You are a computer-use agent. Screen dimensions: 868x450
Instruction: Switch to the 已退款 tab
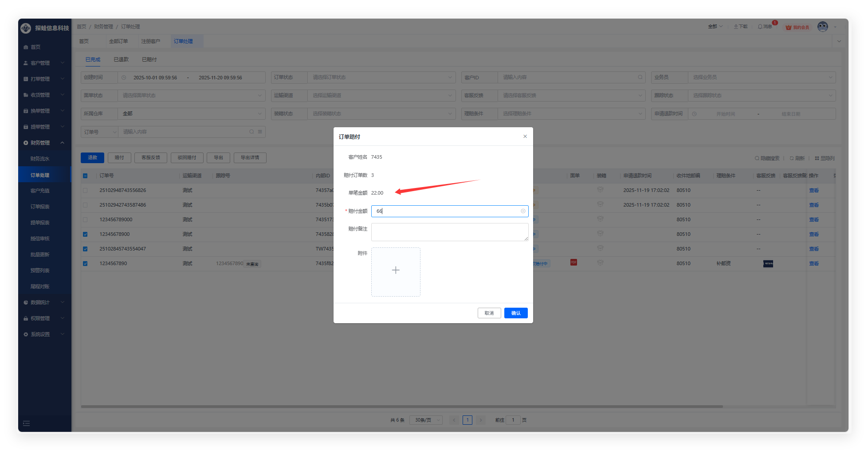(x=121, y=59)
